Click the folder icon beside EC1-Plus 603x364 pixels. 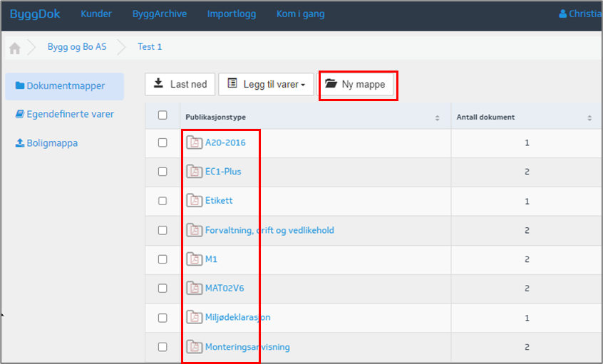tap(194, 172)
